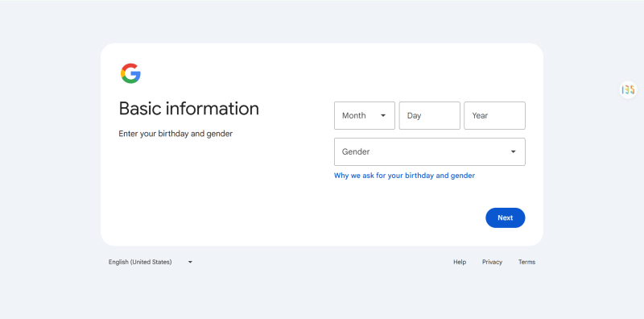Screen dimensions: 644x319
Task: Click the Google logo icon
Action: [130, 73]
